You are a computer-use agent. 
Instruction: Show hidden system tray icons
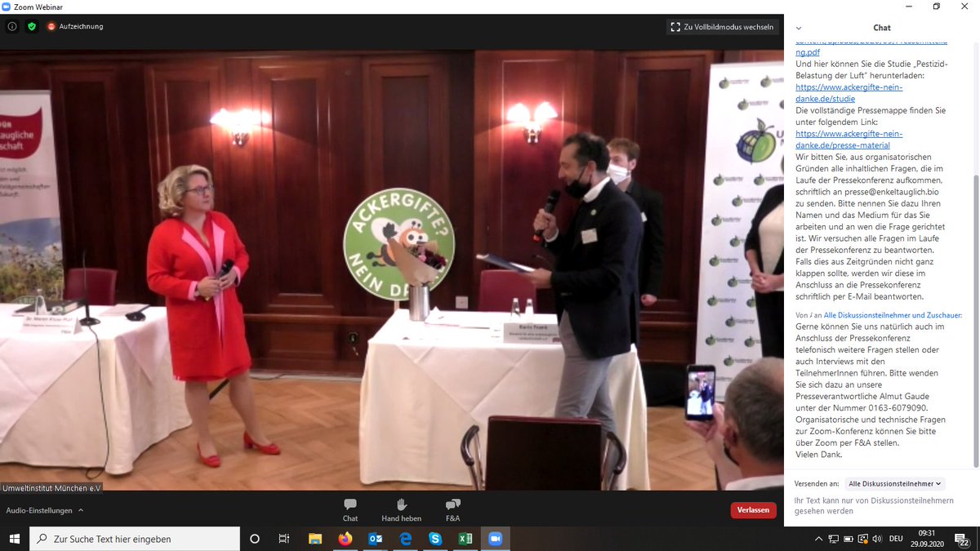(818, 539)
